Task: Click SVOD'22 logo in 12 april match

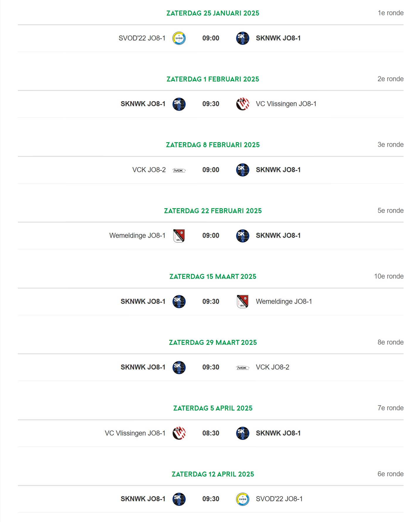Action: click(x=243, y=499)
